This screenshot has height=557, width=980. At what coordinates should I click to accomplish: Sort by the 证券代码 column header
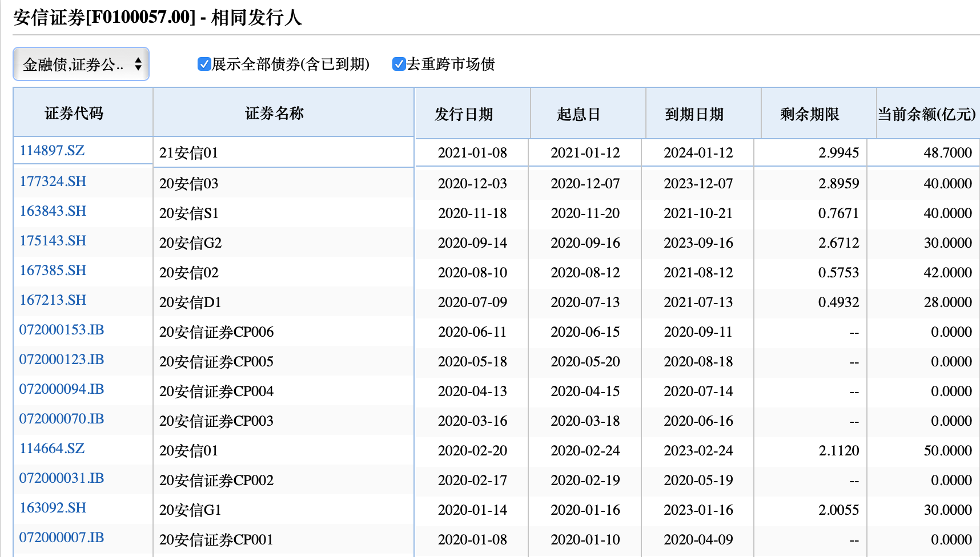pyautogui.click(x=83, y=112)
